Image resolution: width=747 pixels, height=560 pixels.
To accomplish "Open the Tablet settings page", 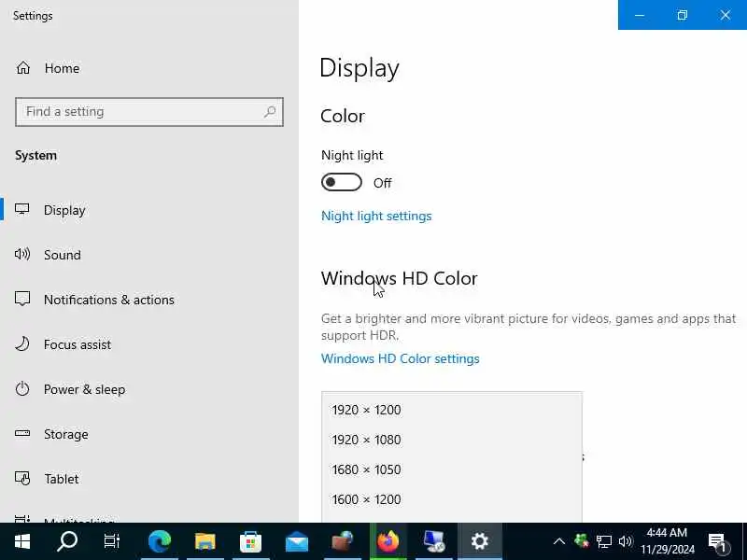I will 62,479.
